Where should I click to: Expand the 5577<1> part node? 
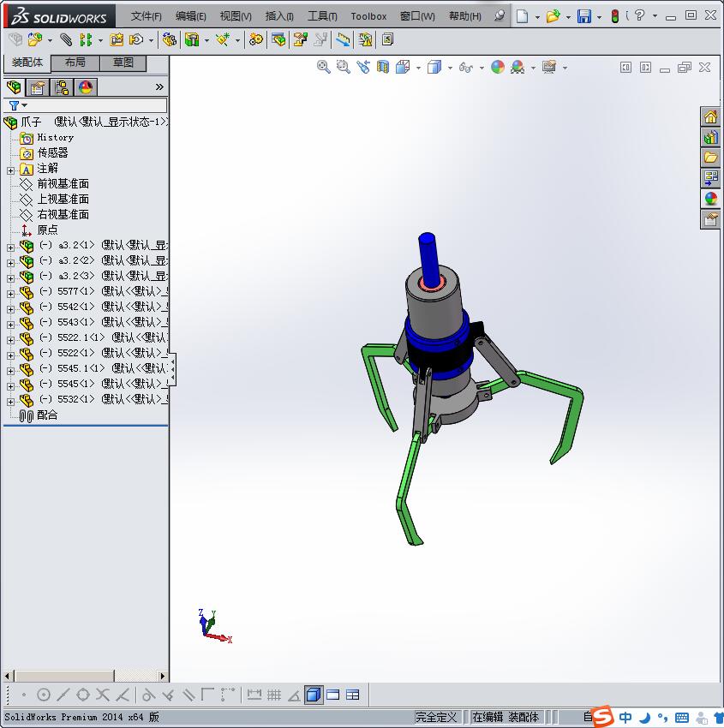10,294
